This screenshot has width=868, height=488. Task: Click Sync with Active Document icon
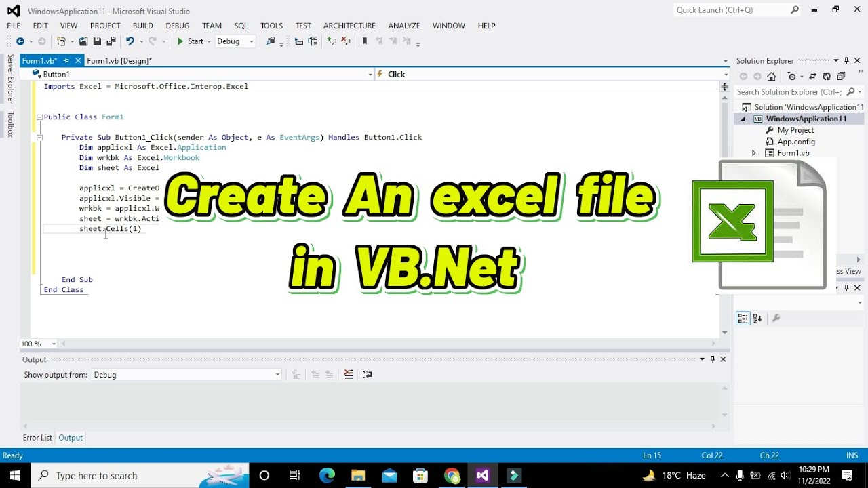coord(812,77)
